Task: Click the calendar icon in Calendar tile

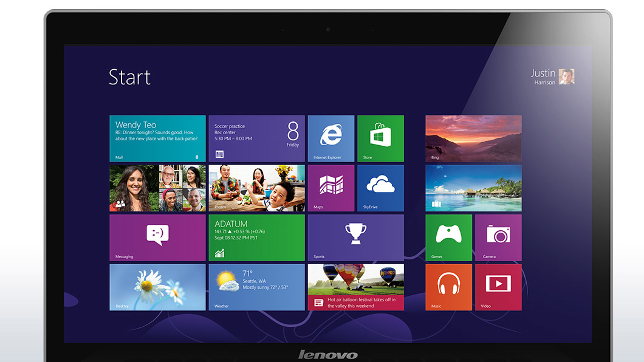Action: point(219,154)
